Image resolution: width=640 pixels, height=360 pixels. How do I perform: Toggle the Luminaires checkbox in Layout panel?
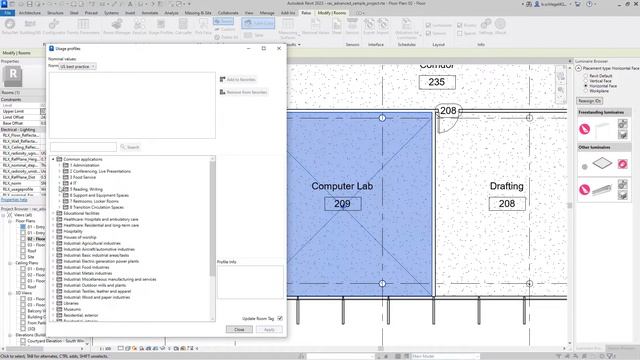pos(428,25)
